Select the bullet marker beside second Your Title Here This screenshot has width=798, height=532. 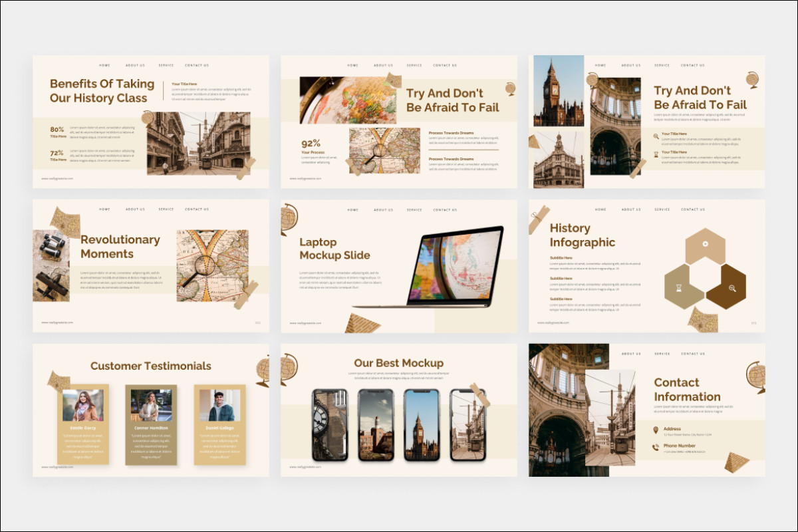656,154
